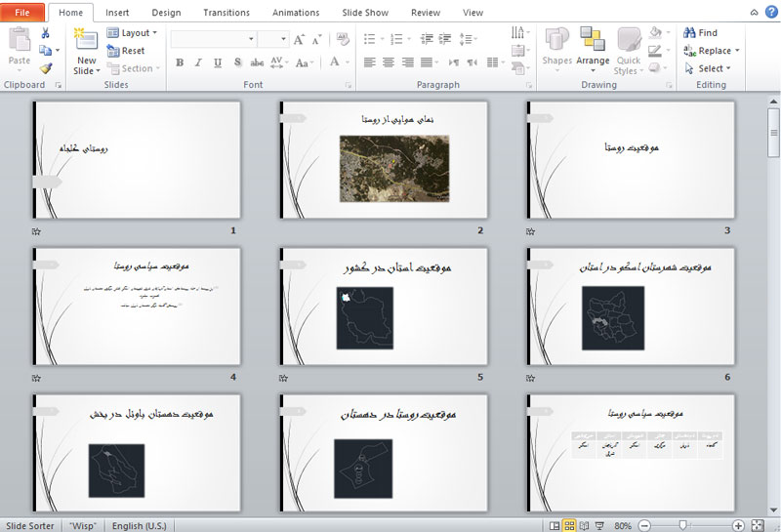
Task: Click the Cut scissors icon
Action: (45, 33)
